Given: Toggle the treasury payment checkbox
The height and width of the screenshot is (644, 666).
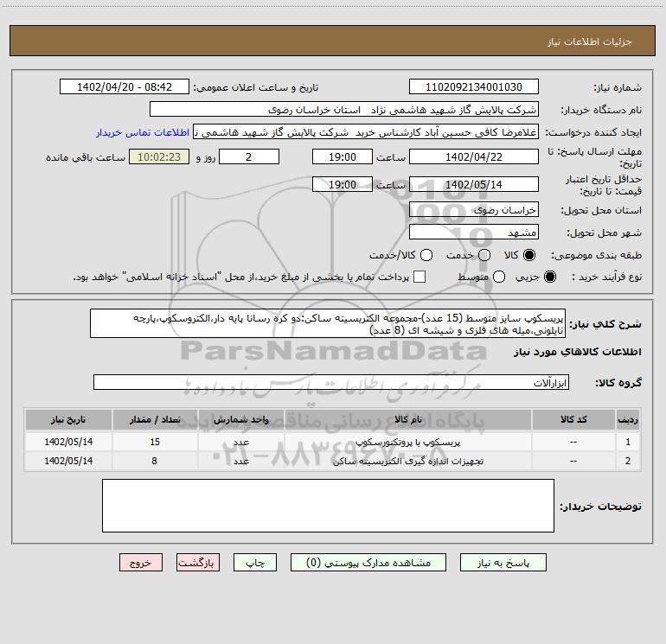Looking at the screenshot, I should pos(419,277).
